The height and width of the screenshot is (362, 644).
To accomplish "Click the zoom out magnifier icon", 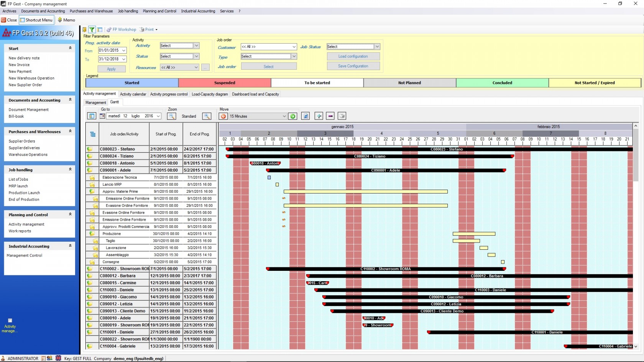I will click(172, 116).
